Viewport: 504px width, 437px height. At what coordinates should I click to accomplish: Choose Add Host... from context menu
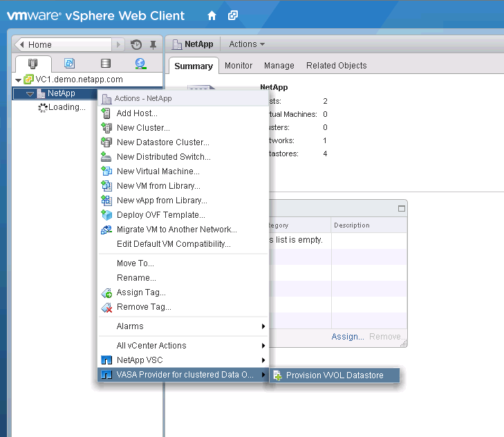(x=183, y=113)
